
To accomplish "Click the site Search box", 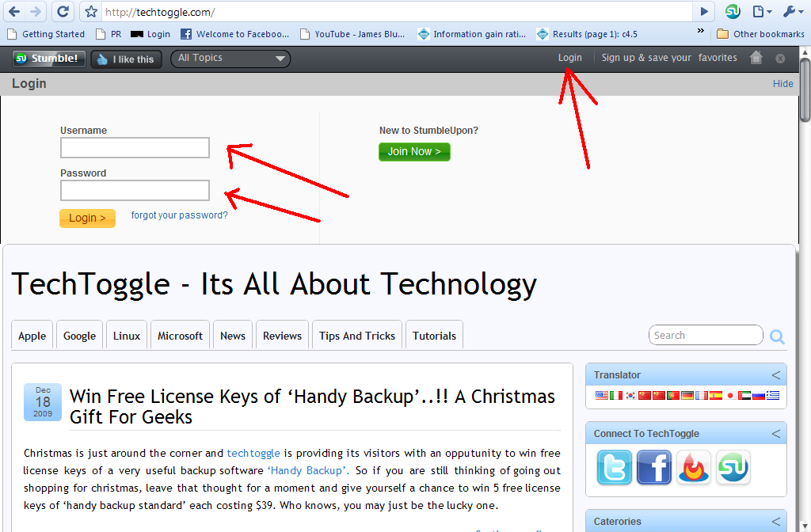I will click(x=706, y=335).
